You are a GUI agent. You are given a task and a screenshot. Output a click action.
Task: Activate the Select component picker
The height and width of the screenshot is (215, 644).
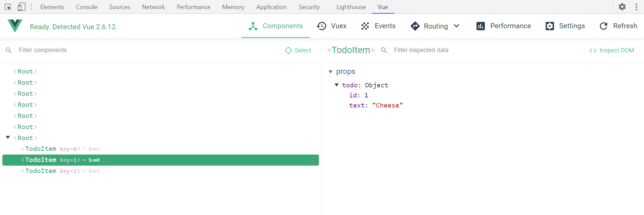click(x=298, y=50)
